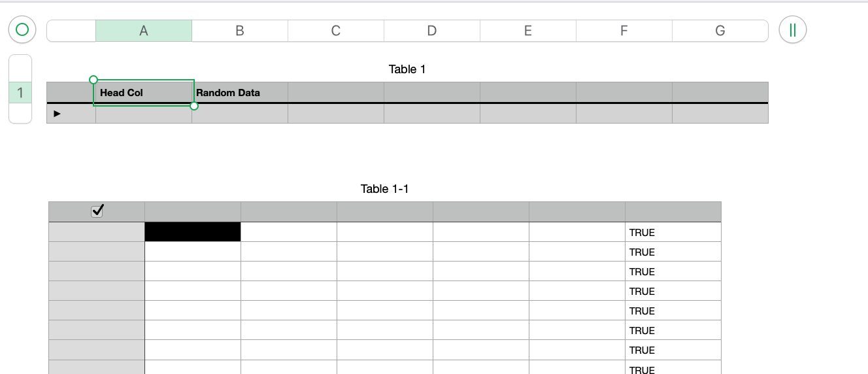This screenshot has width=868, height=374.
Task: Select column G header tab
Action: [x=720, y=31]
